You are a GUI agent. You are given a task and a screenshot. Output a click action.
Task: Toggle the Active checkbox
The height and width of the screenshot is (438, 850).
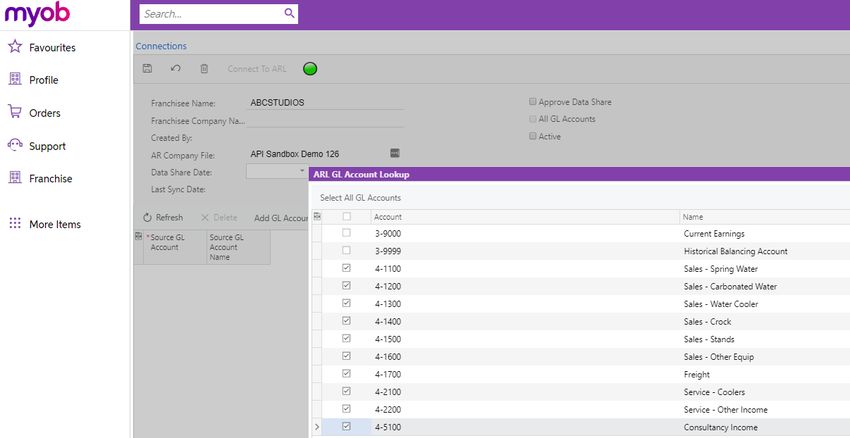533,136
